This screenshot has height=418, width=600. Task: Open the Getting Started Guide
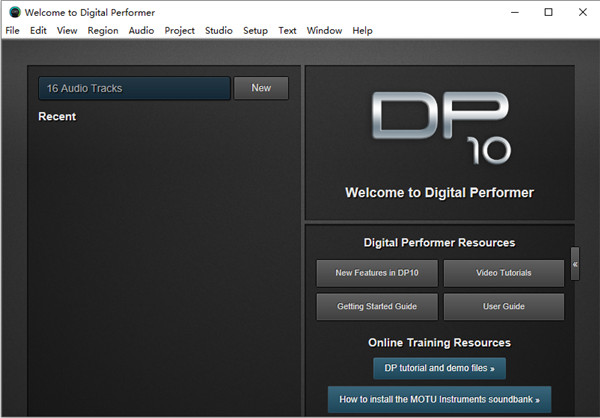(377, 307)
